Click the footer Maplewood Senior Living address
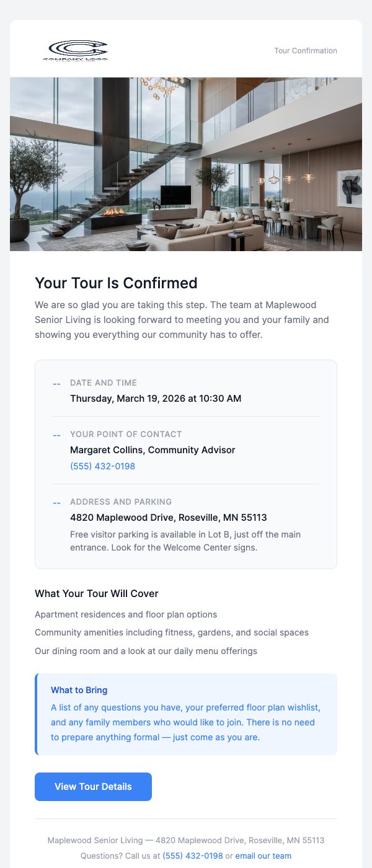372x868 pixels. [186, 840]
